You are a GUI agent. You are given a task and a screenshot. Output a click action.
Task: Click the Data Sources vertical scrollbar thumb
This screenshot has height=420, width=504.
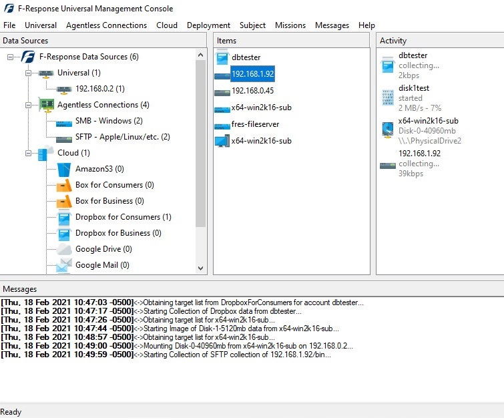[200, 144]
